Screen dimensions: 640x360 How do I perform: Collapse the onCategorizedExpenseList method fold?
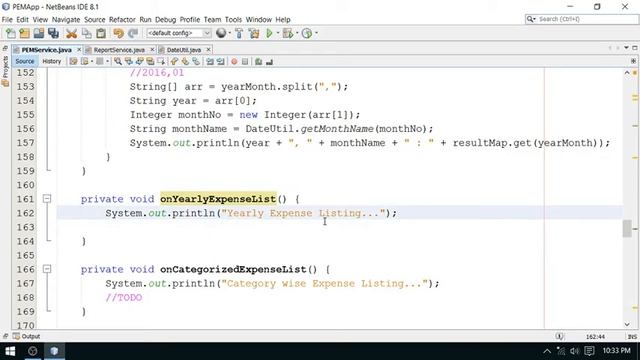point(47,269)
